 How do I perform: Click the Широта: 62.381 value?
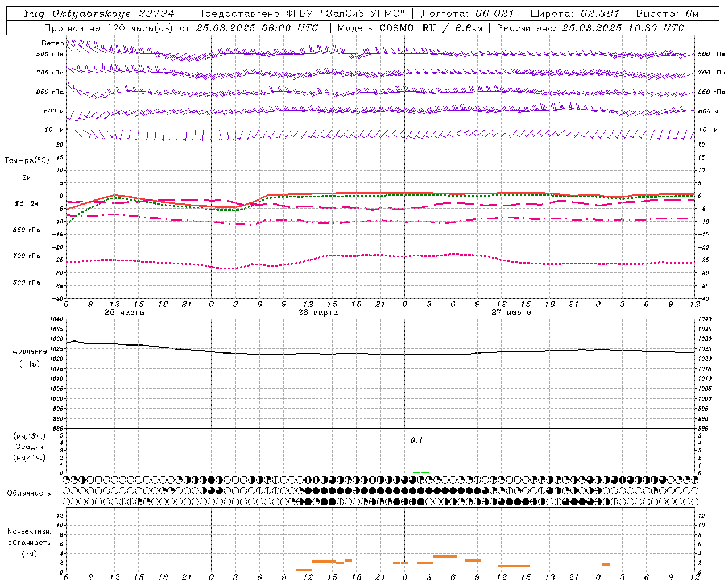point(576,14)
